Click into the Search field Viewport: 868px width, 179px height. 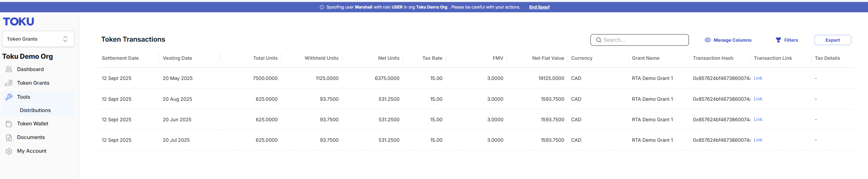[639, 40]
